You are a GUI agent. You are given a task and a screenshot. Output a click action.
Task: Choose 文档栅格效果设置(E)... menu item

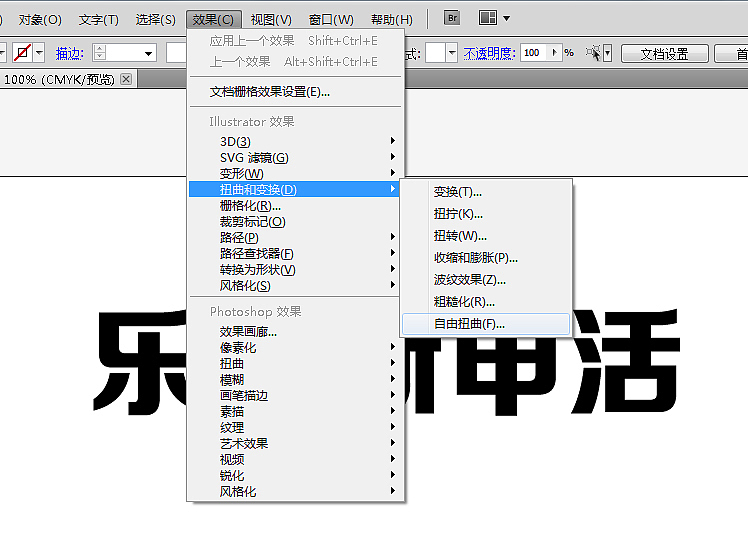tap(296, 92)
